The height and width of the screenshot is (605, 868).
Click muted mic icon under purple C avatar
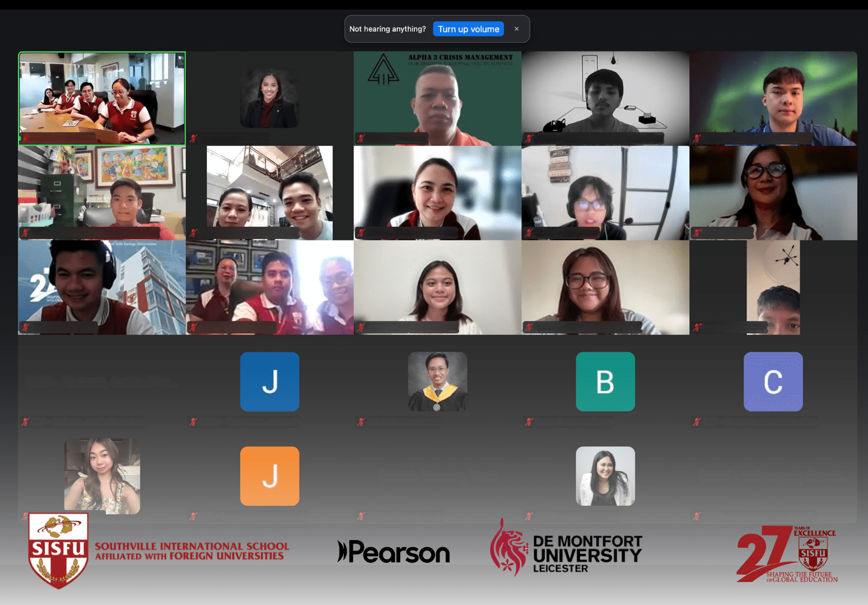tap(697, 422)
